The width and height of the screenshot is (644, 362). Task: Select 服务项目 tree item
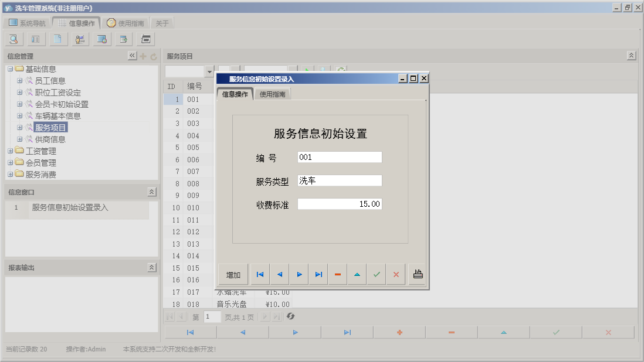point(50,128)
